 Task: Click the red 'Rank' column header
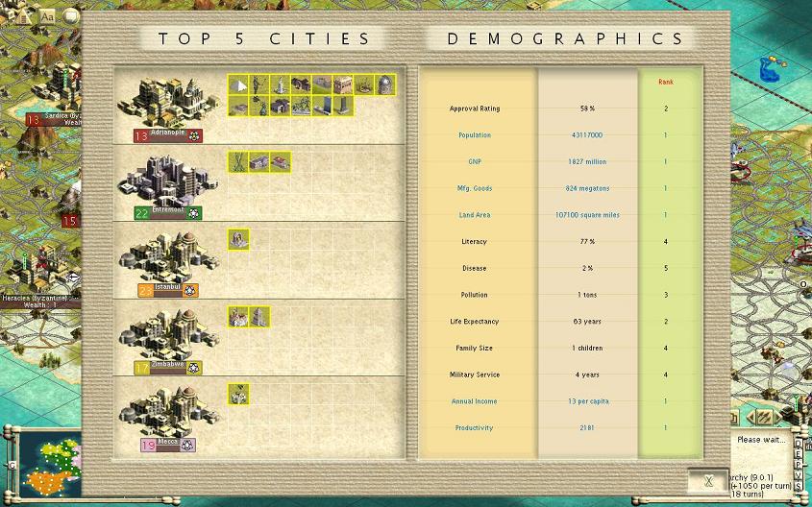(666, 82)
